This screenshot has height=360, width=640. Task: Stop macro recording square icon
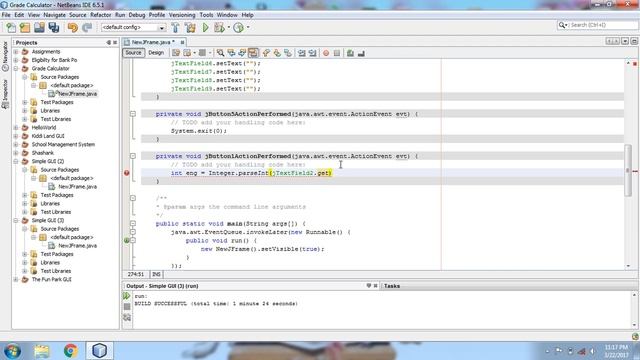pos(337,53)
